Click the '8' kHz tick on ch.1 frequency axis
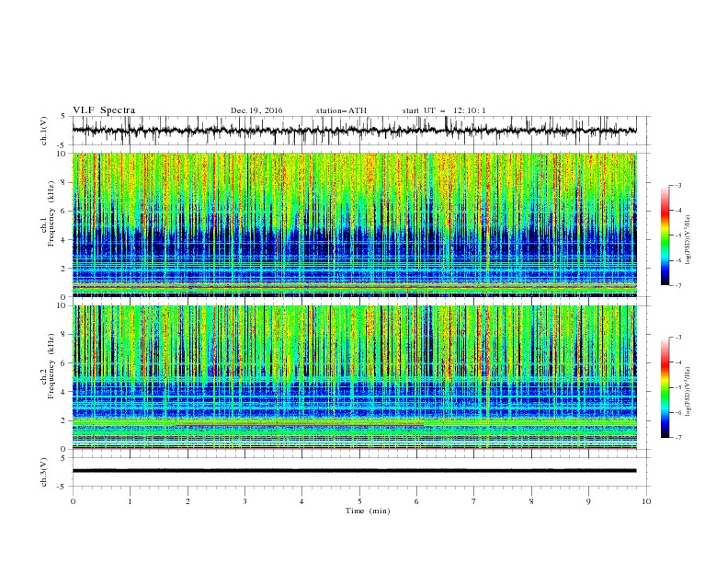Viewport: 728px width, 563px height. (64, 182)
